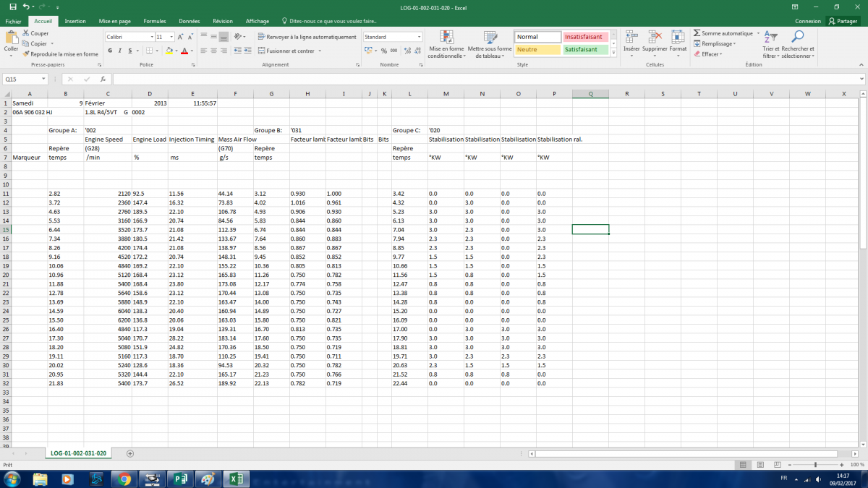Open the Formules ribbon tab
This screenshot has width=868, height=488.
[154, 22]
